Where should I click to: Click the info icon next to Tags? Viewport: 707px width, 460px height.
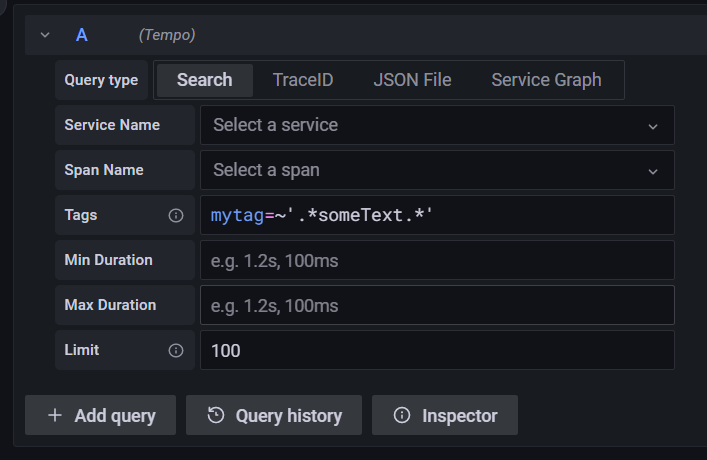click(x=176, y=215)
